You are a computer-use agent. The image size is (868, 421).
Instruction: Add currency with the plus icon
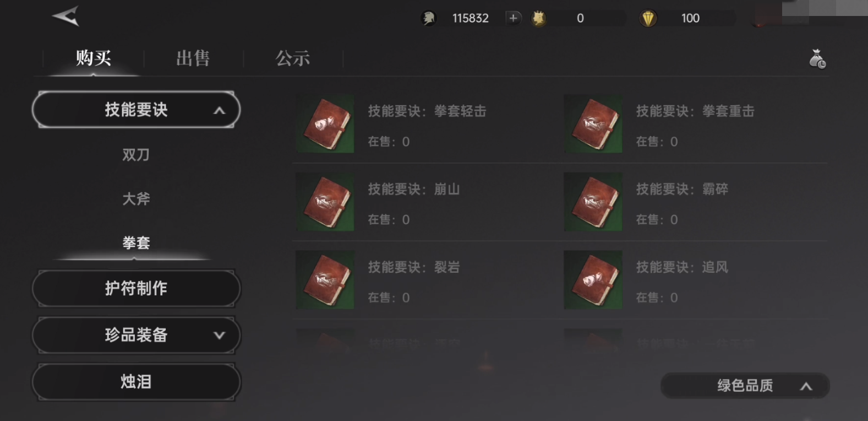coord(513,18)
